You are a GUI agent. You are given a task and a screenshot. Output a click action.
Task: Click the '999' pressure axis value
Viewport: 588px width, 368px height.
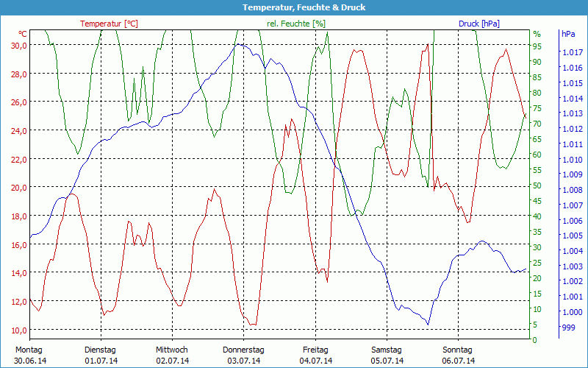[x=568, y=328]
